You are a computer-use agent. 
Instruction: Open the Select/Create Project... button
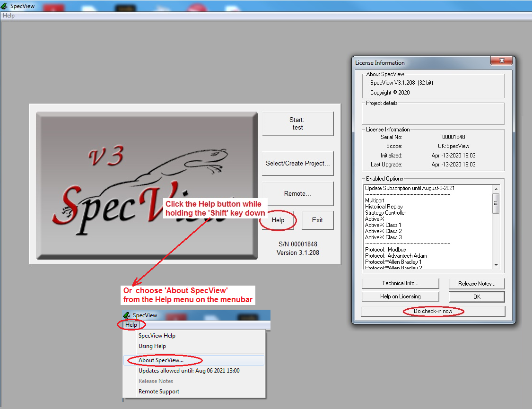coord(298,164)
